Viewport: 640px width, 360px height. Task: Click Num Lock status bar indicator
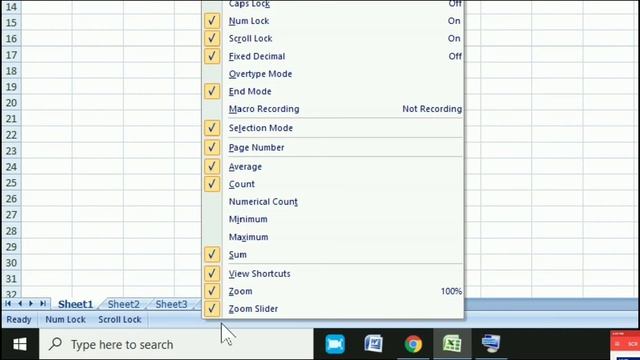(65, 320)
